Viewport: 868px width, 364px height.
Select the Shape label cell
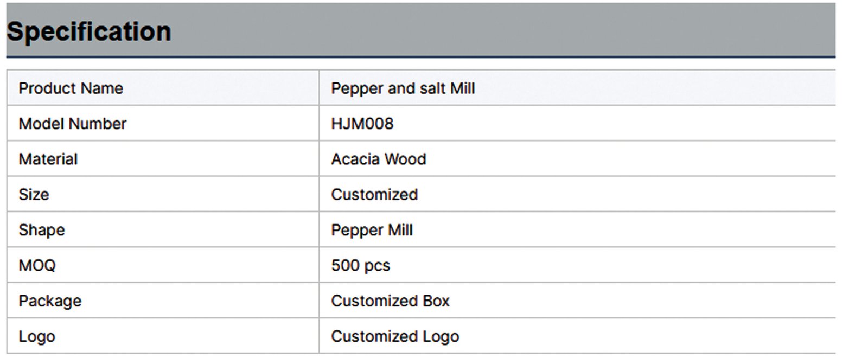coord(42,230)
